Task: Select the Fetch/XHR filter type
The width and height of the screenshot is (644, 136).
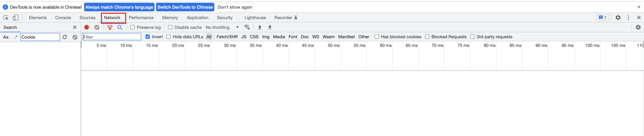Action: point(227,37)
